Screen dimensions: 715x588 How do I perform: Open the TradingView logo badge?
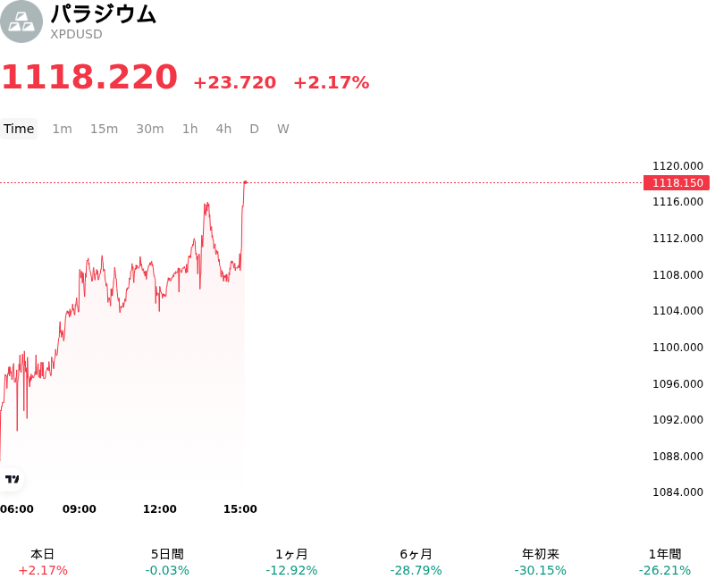pyautogui.click(x=12, y=479)
